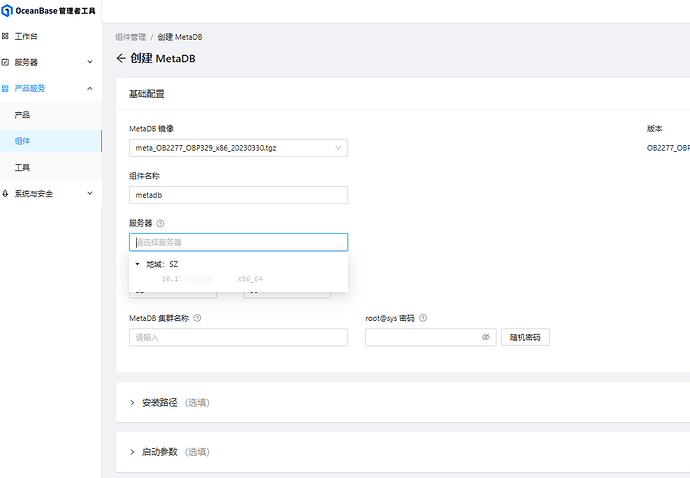The height and width of the screenshot is (478, 690).
Task: Click the chevron beside 服务器 menu
Action: (x=90, y=62)
